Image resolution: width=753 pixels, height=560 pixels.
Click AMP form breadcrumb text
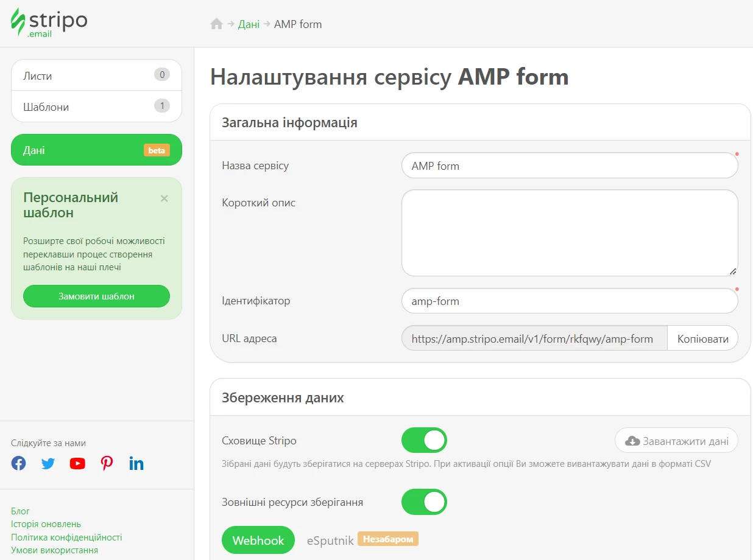click(x=298, y=24)
